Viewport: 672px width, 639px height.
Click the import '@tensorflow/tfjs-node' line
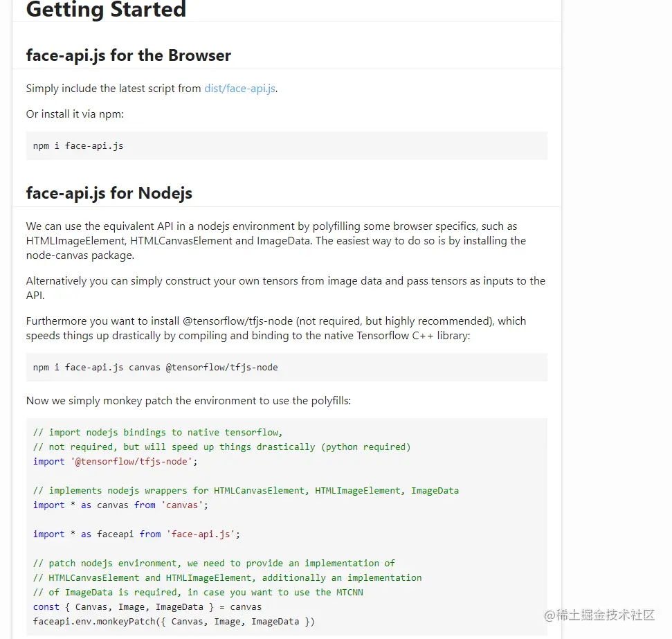click(116, 462)
